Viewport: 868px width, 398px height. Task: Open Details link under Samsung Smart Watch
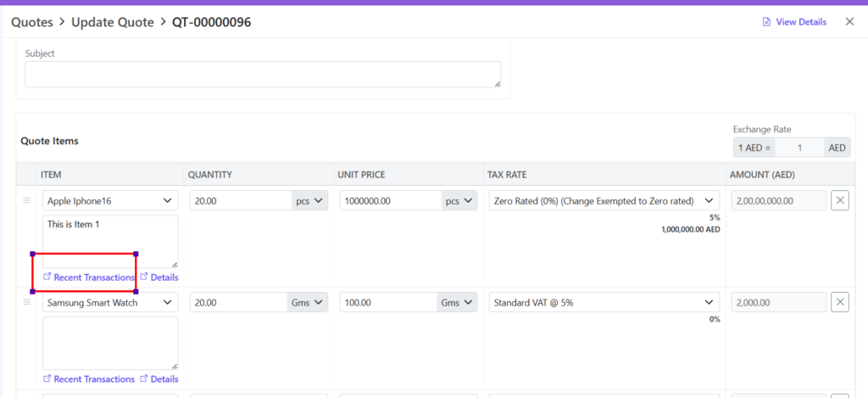tap(164, 379)
